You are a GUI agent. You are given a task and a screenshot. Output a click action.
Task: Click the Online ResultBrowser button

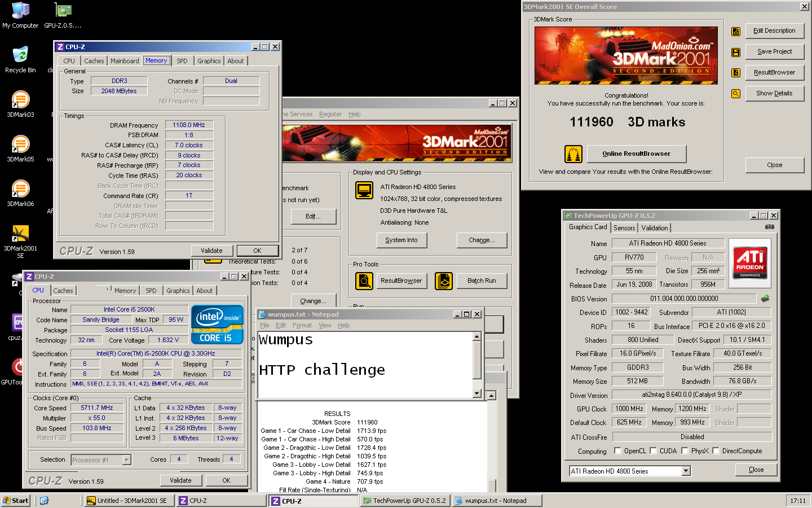[637, 154]
